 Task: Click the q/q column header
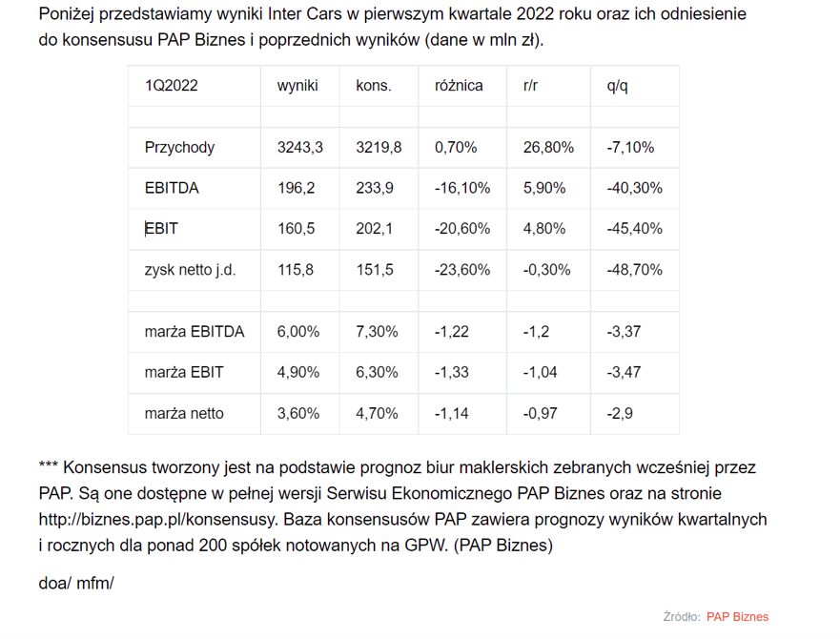tap(617, 86)
